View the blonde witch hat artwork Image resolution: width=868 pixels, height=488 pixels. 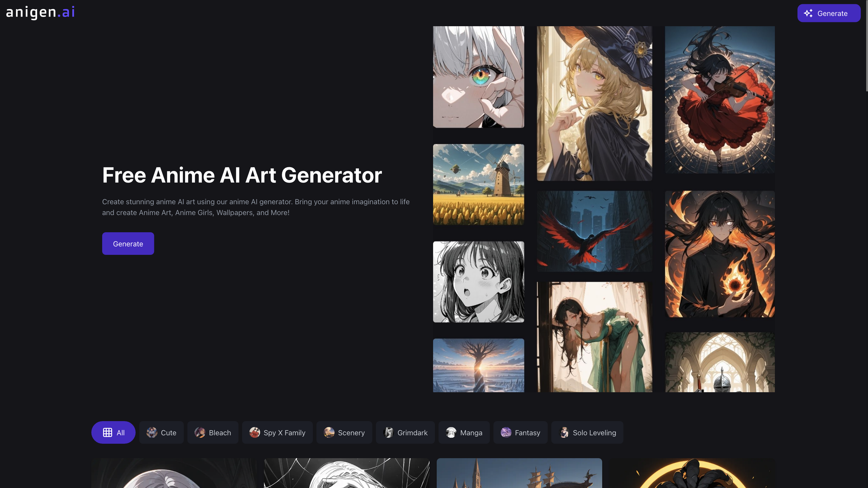point(594,103)
